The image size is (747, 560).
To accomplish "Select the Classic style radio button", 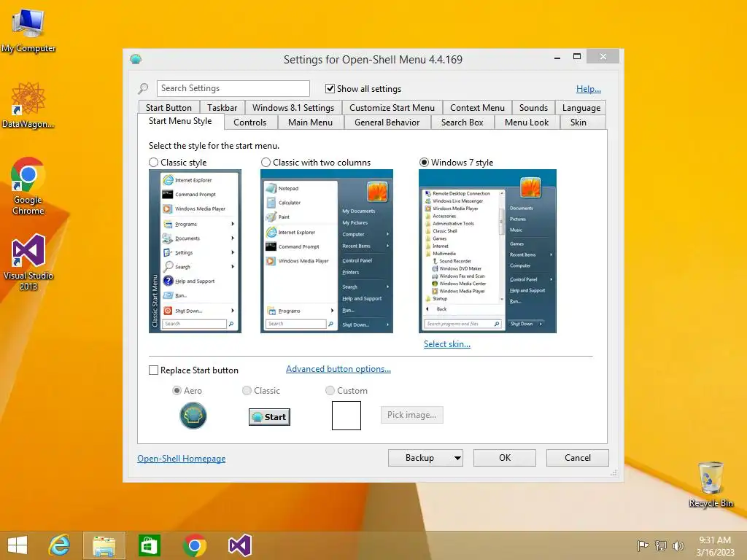I will coord(153,163).
